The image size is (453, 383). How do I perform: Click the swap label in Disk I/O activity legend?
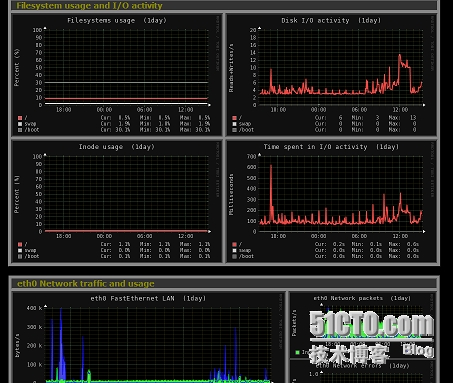point(245,124)
